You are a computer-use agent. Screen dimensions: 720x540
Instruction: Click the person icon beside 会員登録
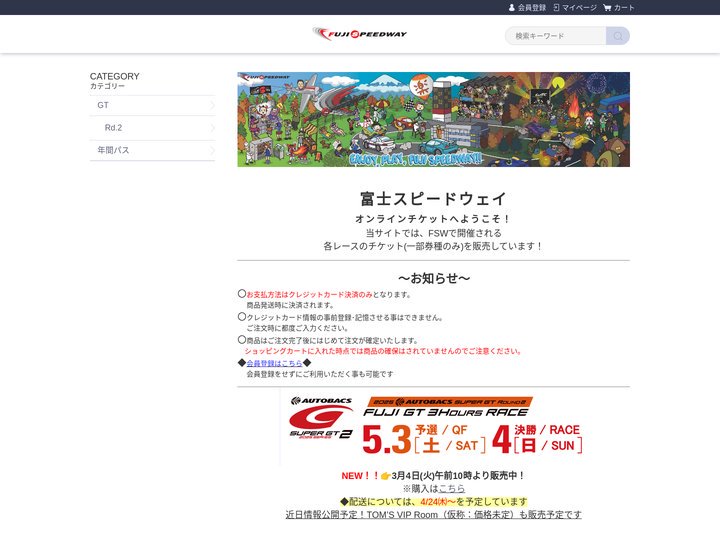(x=512, y=7)
